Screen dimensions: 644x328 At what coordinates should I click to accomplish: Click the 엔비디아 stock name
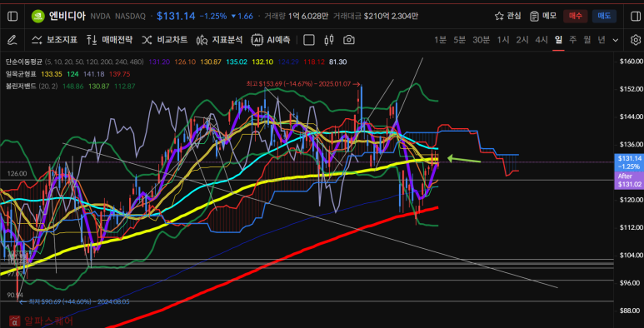click(67, 16)
